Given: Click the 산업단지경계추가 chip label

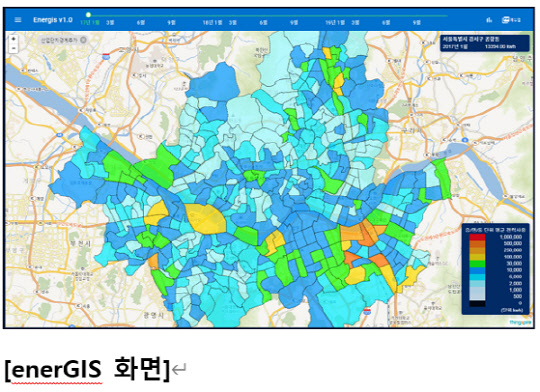Looking at the screenshot, I should (59, 40).
